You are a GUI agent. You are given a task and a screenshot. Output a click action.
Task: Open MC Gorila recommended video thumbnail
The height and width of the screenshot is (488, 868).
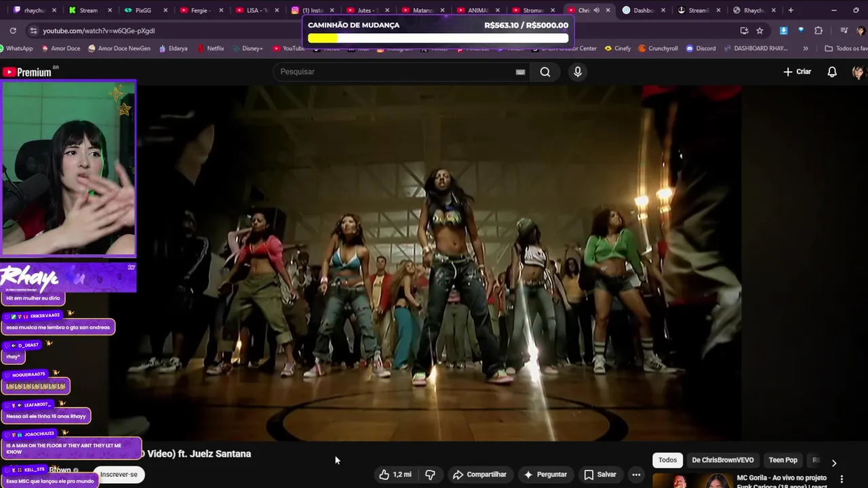(x=692, y=481)
